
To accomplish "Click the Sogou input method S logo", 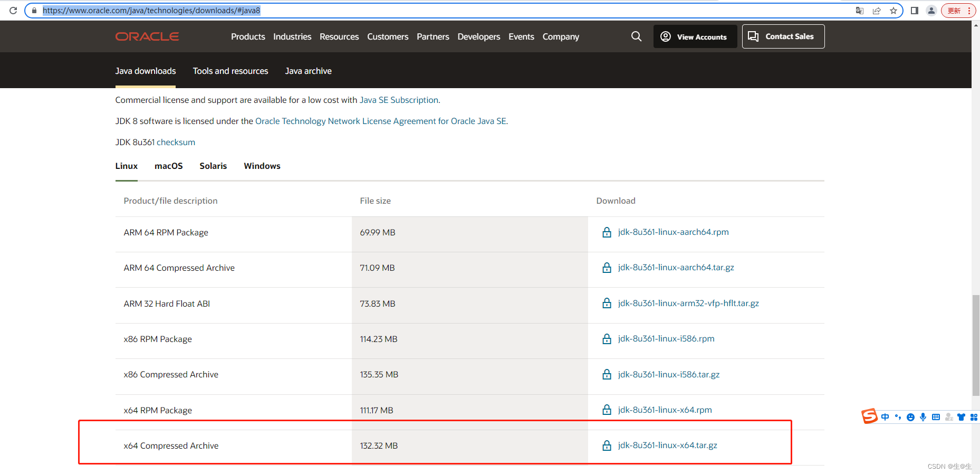I will (x=869, y=416).
